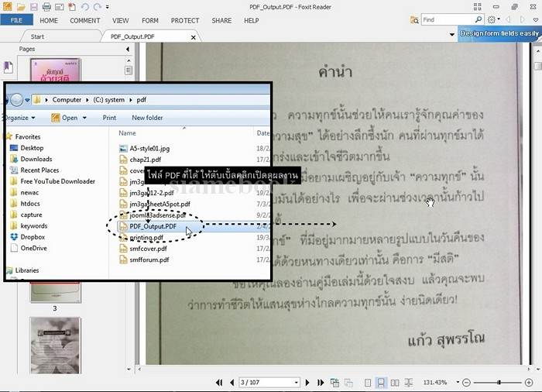542x392 pixels.
Task: Switch to continuous facing view mode
Action: (x=409, y=382)
